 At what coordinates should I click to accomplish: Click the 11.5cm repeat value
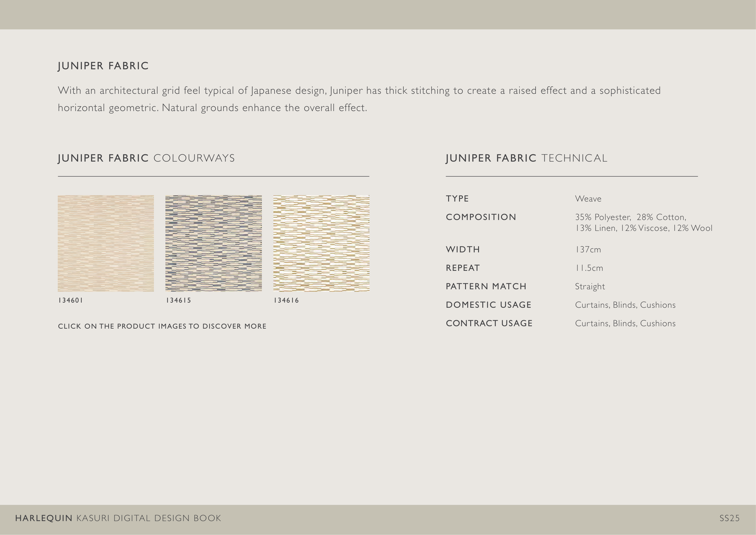(x=589, y=268)
